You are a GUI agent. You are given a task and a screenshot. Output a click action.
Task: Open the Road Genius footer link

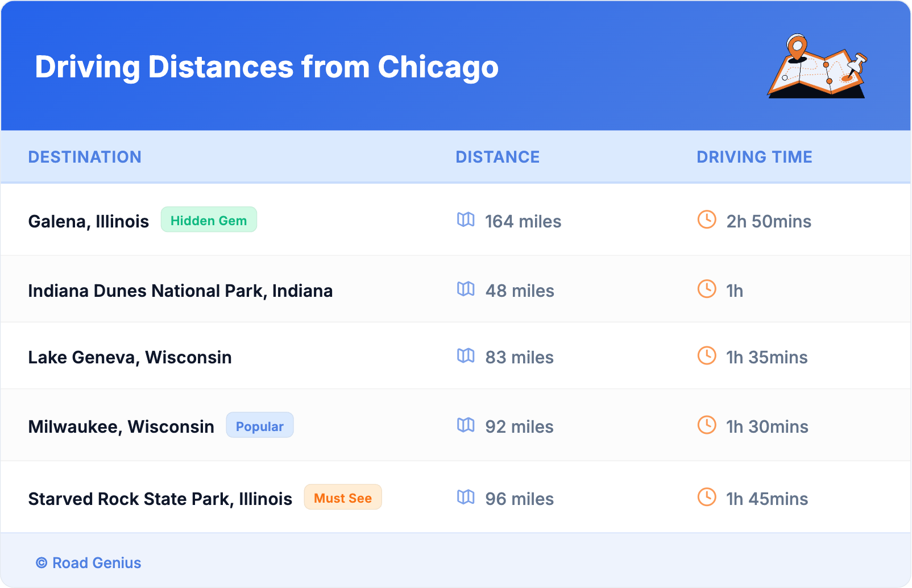(97, 563)
